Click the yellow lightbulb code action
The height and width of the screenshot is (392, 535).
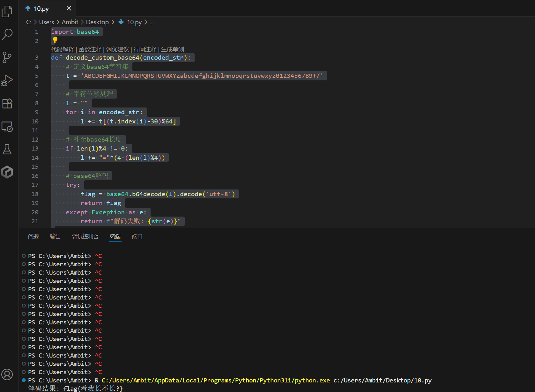click(55, 40)
